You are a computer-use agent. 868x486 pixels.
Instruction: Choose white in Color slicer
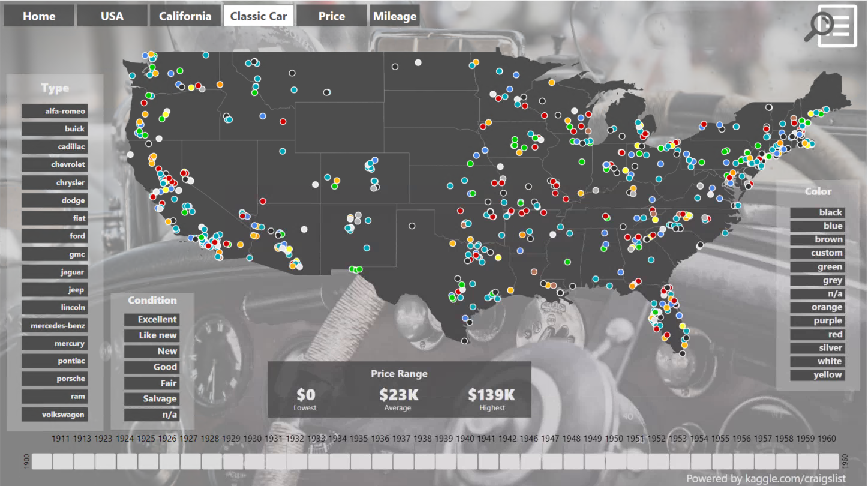[x=818, y=361]
